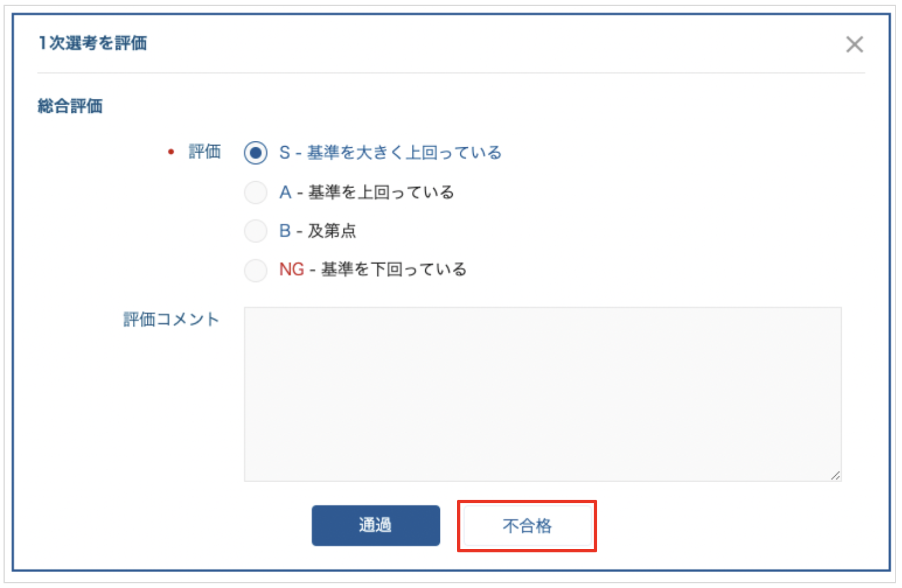Click the 評価 field label
Viewport: 902px width, 588px height.
(205, 152)
